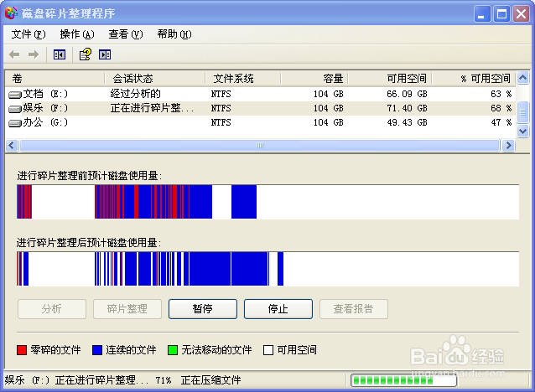The image size is (535, 392).
Task: Click the 正在压缩文件 status text
Action: click(x=210, y=380)
